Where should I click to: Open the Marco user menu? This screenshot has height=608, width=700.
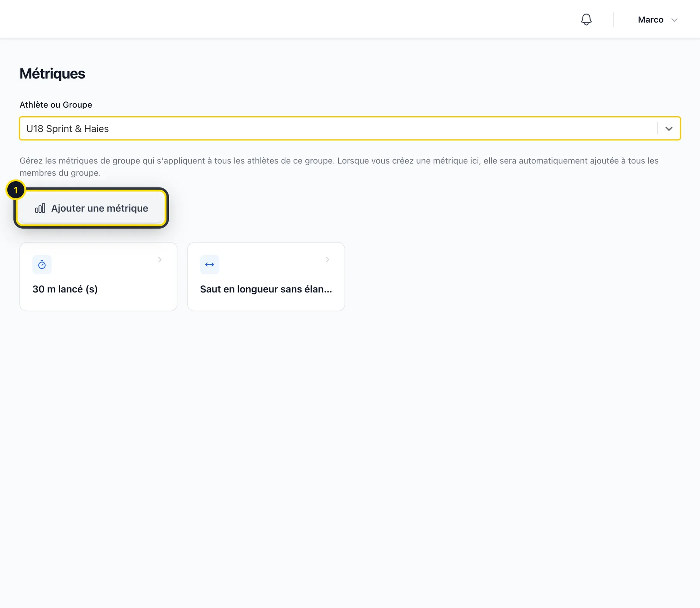pos(658,19)
